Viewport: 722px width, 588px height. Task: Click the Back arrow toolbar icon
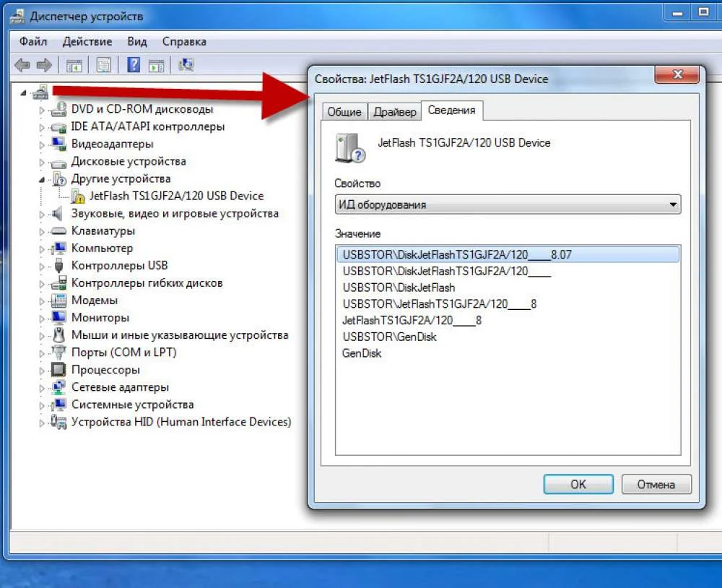click(x=22, y=65)
